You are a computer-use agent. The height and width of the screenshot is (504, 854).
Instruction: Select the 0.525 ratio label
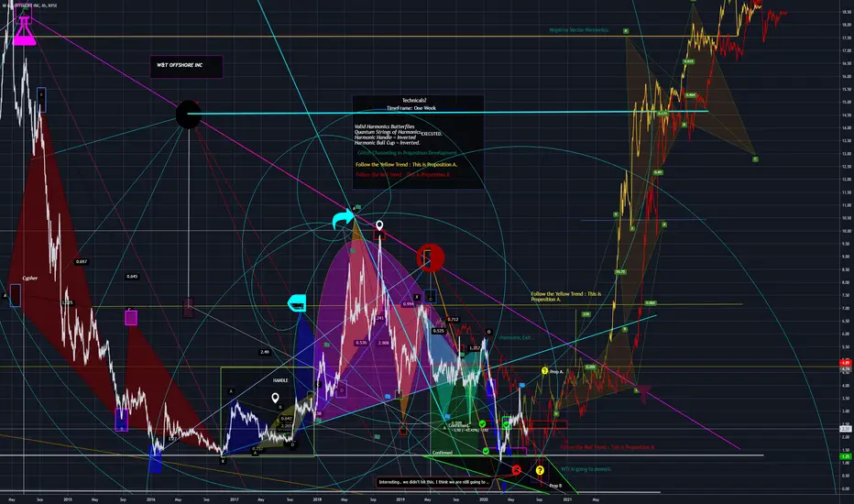click(438, 331)
